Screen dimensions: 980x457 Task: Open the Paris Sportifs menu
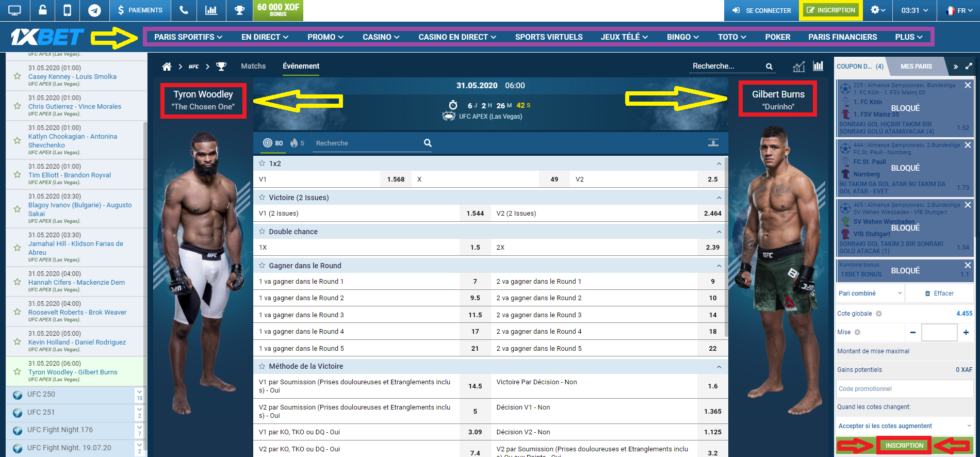pos(188,37)
